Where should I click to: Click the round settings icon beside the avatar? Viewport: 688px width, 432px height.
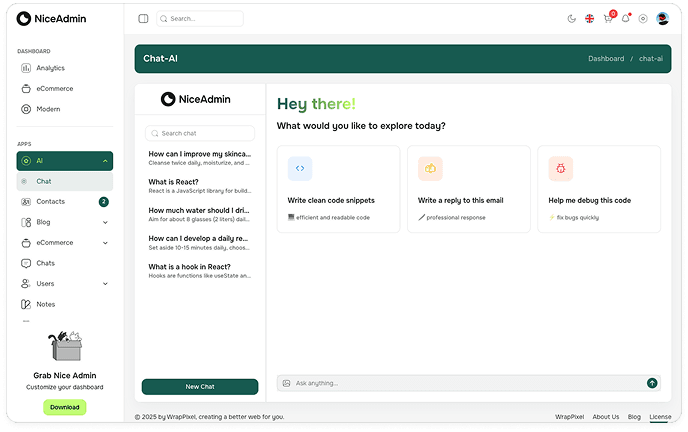pos(643,18)
